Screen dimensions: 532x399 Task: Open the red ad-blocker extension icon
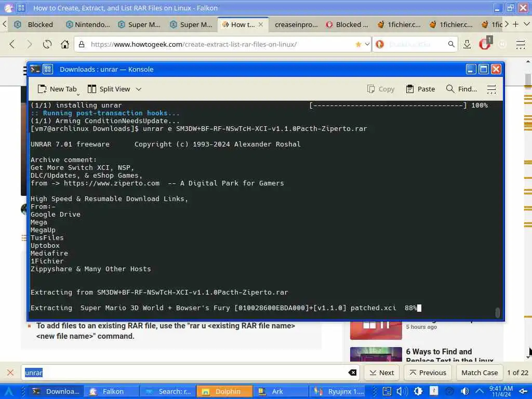click(485, 44)
